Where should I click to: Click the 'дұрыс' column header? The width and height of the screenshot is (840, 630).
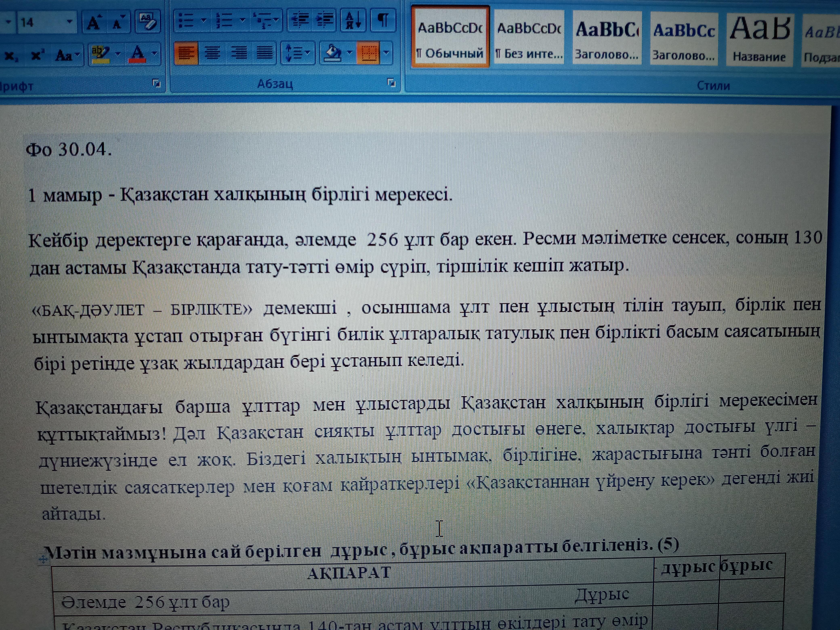(688, 567)
